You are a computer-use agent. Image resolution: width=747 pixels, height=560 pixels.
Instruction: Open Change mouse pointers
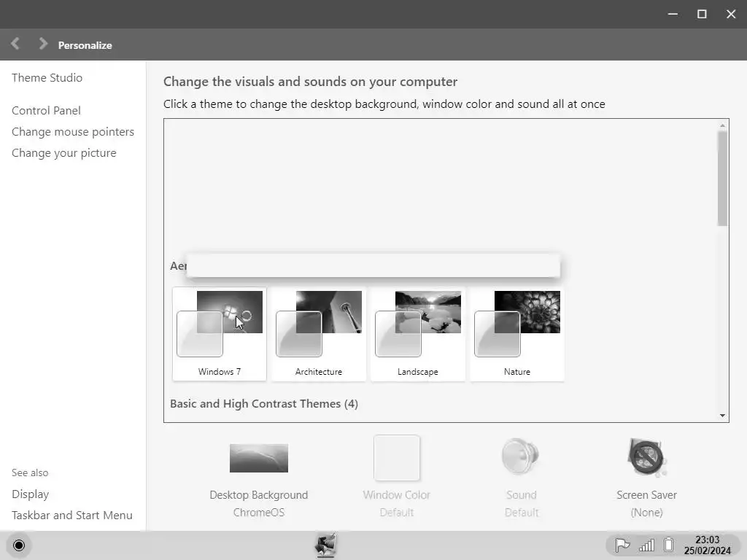coord(73,131)
